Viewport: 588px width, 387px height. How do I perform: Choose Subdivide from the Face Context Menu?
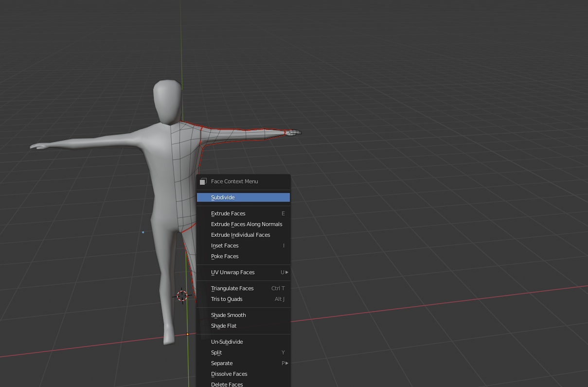[243, 197]
